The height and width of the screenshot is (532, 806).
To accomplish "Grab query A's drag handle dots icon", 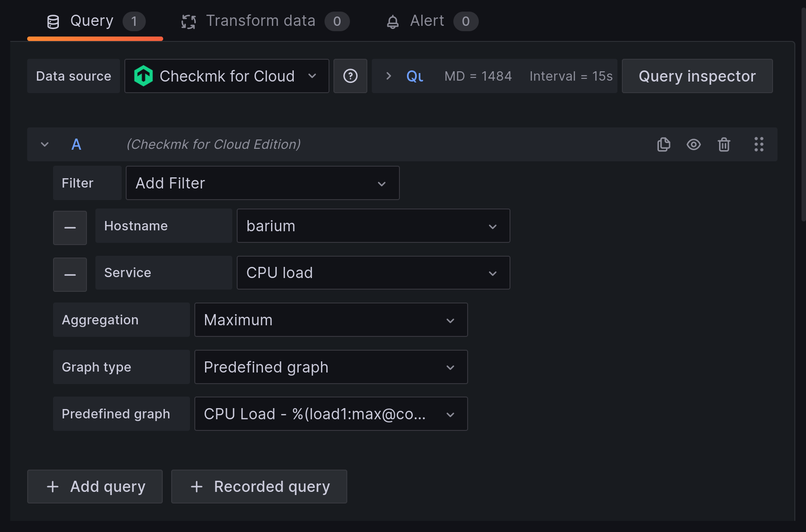I will pos(759,144).
